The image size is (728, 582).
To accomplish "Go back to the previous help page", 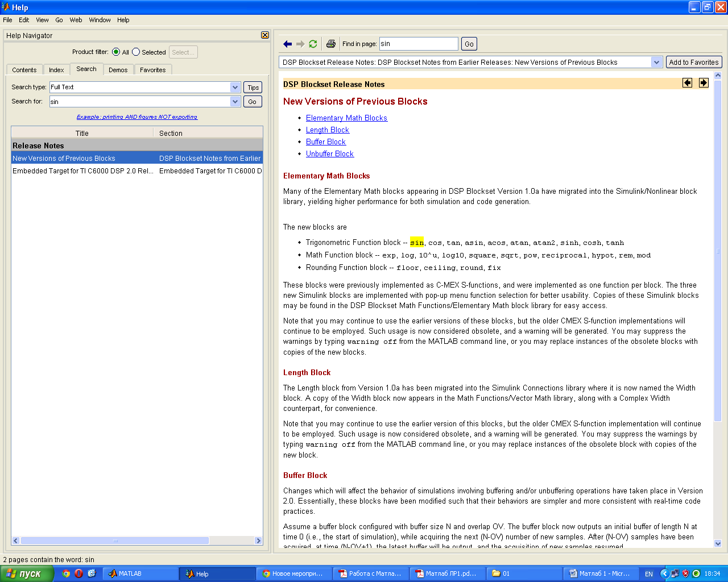I will [x=287, y=44].
